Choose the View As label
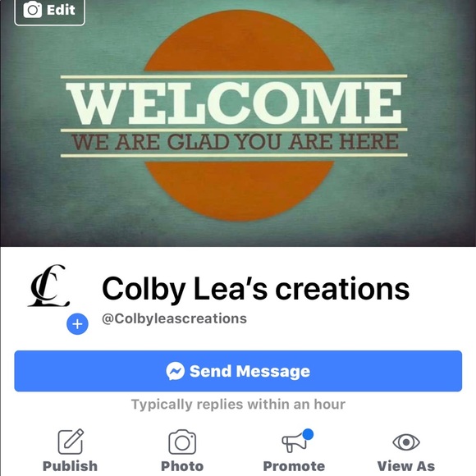Image resolution: width=476 pixels, height=476 pixels. (406, 466)
